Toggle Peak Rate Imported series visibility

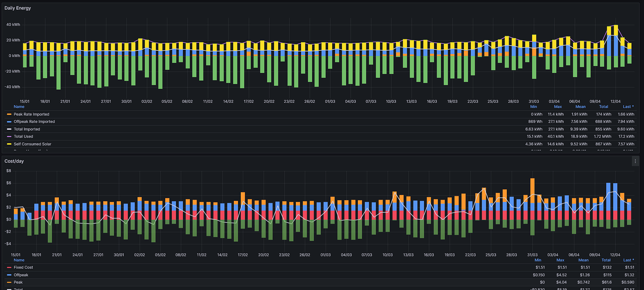31,114
